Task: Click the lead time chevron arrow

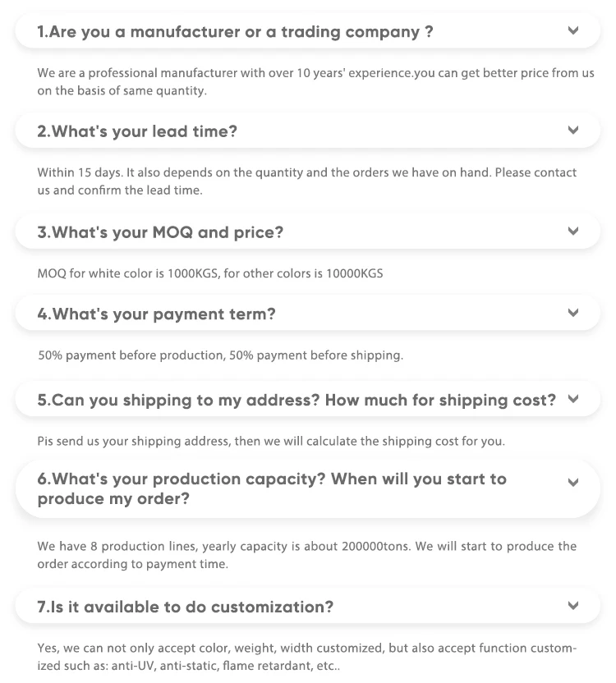Action: [x=573, y=131]
